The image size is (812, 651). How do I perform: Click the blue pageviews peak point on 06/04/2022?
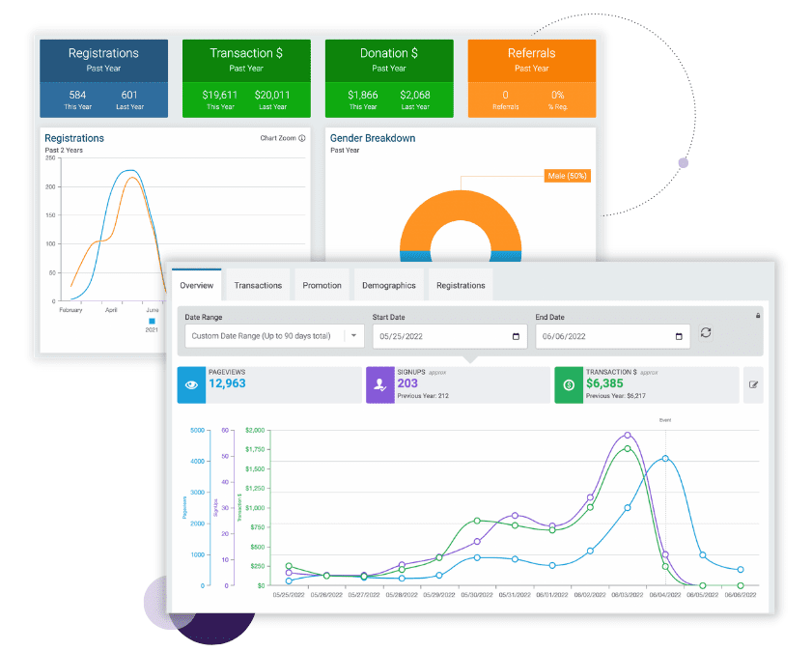click(665, 459)
